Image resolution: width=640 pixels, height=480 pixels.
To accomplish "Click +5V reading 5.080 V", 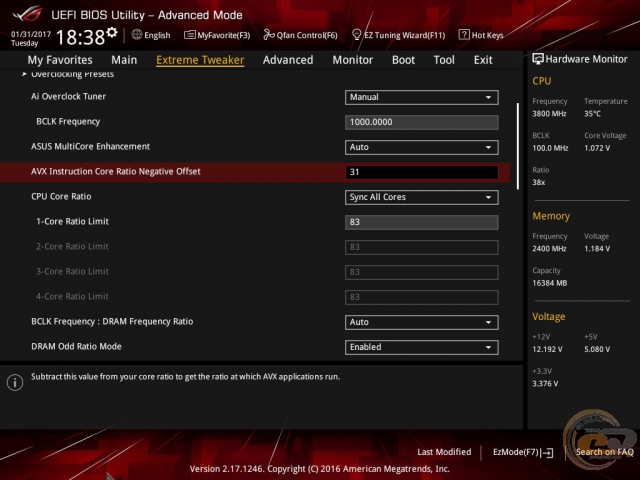I will pyautogui.click(x=597, y=349).
